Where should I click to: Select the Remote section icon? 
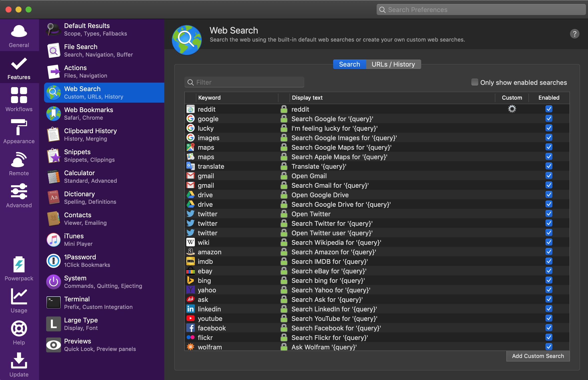click(x=19, y=159)
